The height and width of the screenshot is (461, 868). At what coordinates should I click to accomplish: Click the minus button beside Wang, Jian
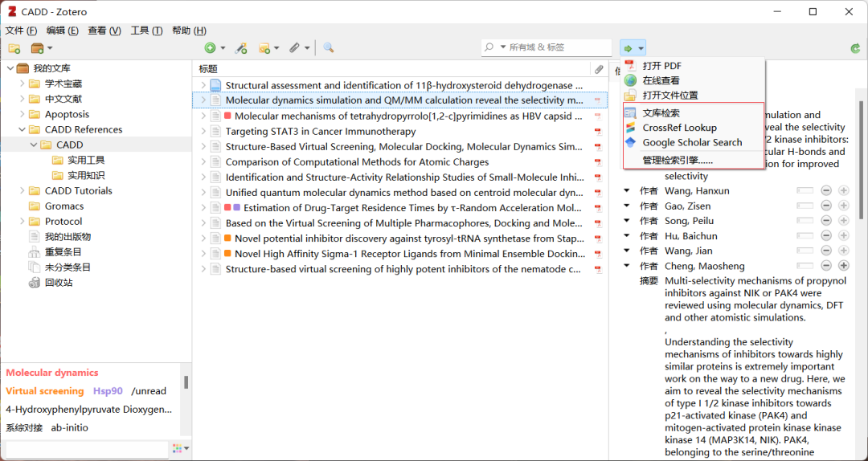(826, 251)
